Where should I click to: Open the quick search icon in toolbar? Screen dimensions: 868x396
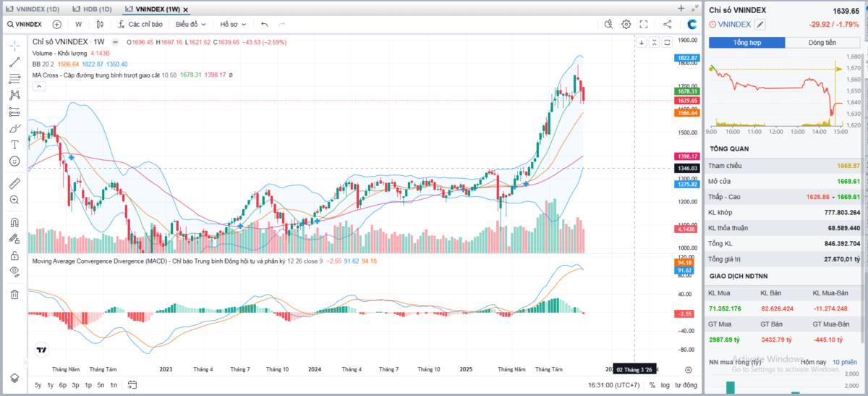tap(607, 24)
